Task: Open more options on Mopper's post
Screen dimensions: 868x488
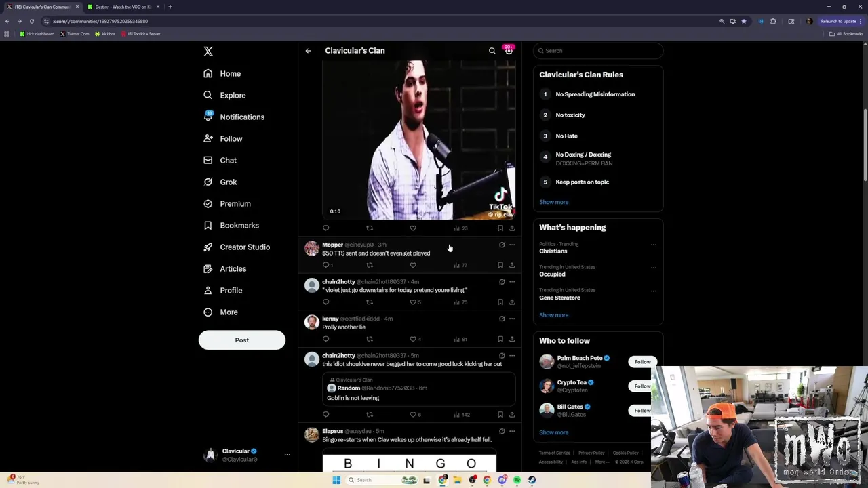Action: (x=512, y=245)
